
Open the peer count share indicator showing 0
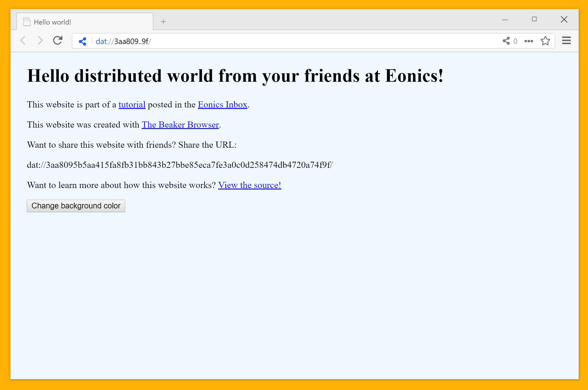pos(509,41)
